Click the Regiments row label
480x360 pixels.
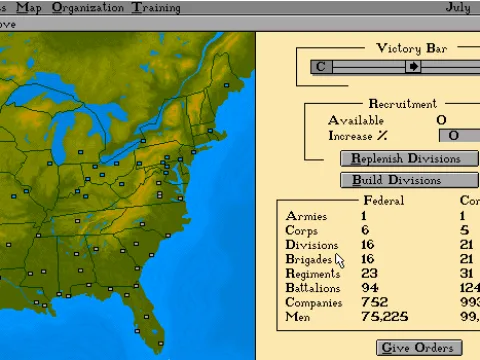[313, 274]
